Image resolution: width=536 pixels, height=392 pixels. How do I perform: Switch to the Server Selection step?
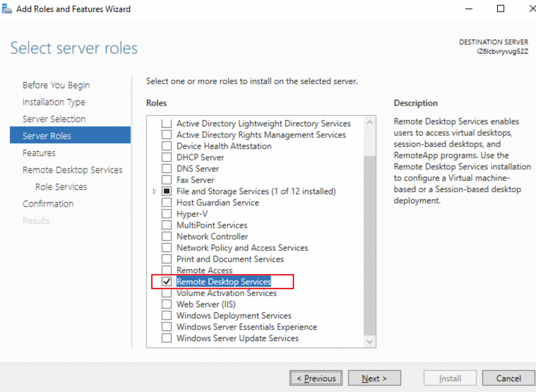[54, 119]
